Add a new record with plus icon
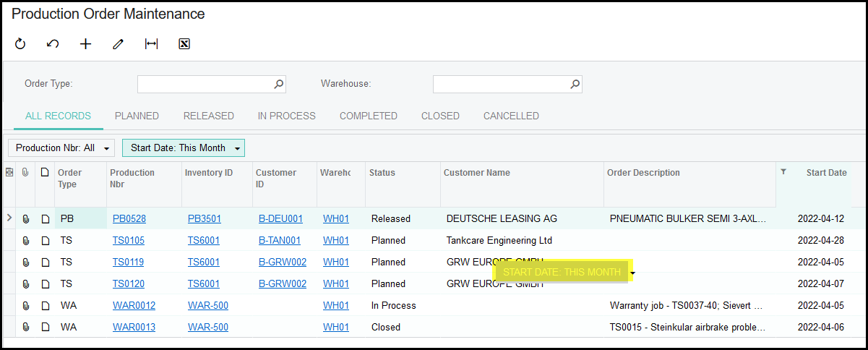This screenshot has height=350, width=868. 85,44
